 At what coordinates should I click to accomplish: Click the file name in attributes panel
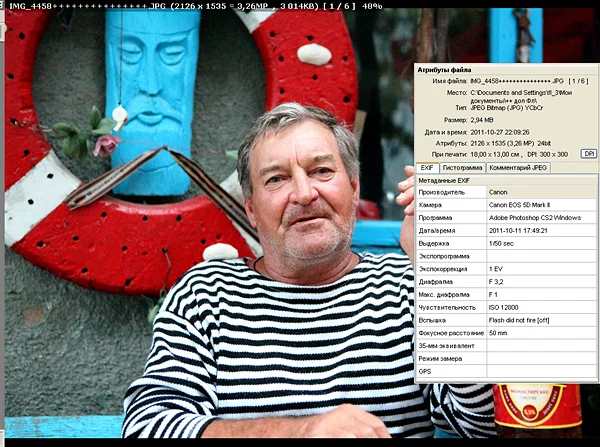tap(517, 81)
